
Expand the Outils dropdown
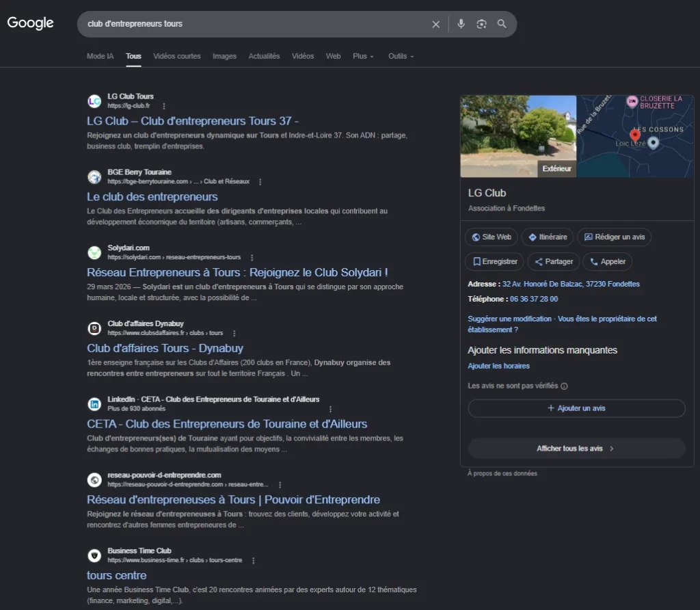pyautogui.click(x=401, y=56)
